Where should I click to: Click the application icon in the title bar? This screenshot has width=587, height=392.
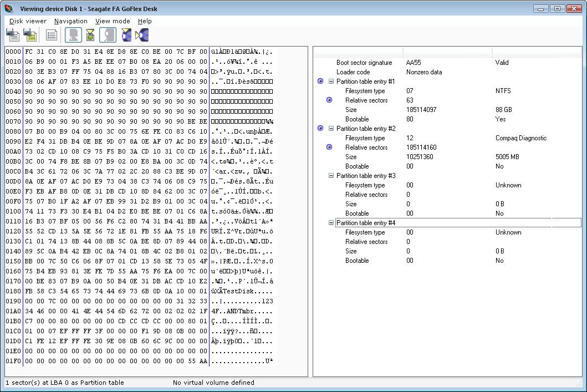pyautogui.click(x=9, y=9)
